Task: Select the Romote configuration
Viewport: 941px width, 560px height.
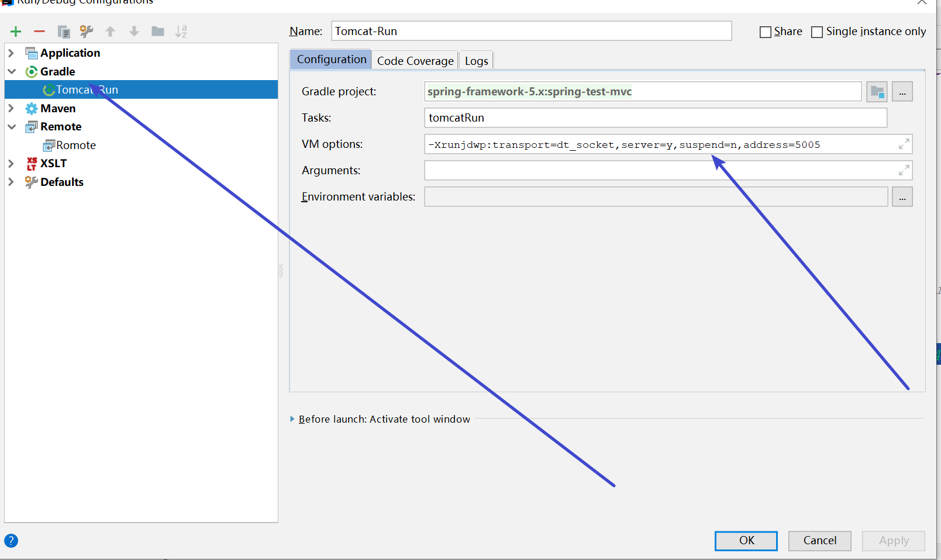Action: point(76,146)
